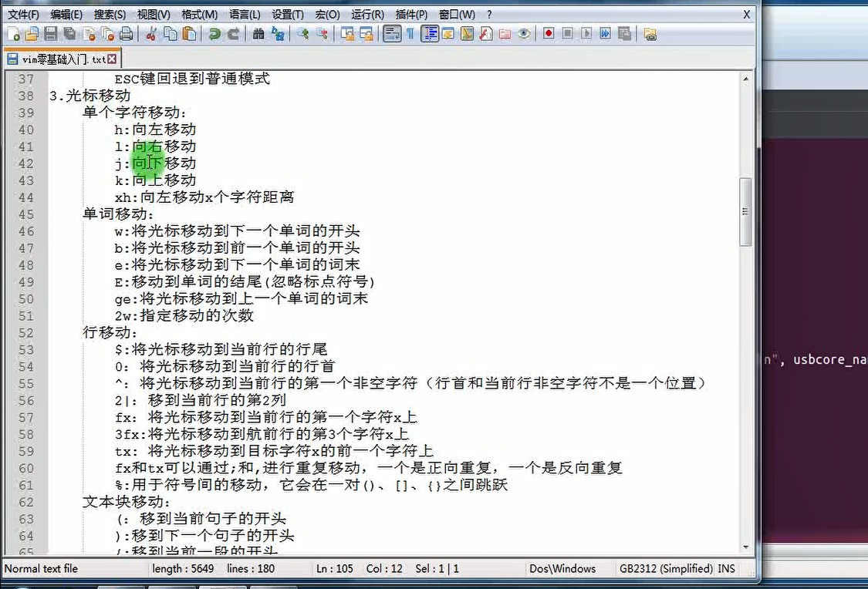Click the vertical scrollbar up arrow
Viewport: 868px width, 589px height.
[745, 79]
